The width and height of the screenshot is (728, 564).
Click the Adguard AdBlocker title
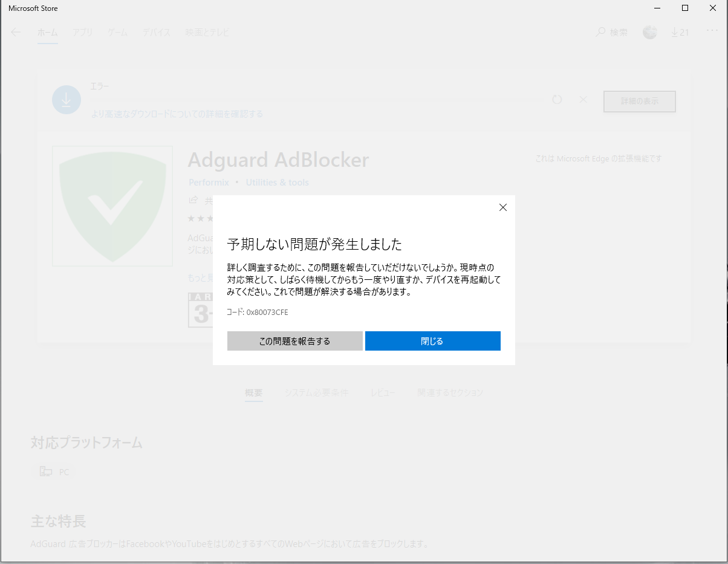278,160
